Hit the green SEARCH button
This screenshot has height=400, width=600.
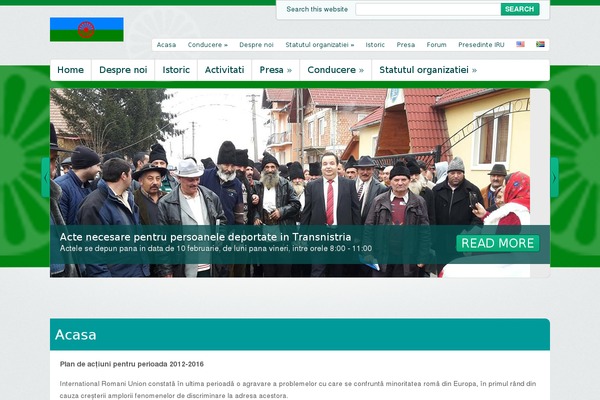click(520, 9)
